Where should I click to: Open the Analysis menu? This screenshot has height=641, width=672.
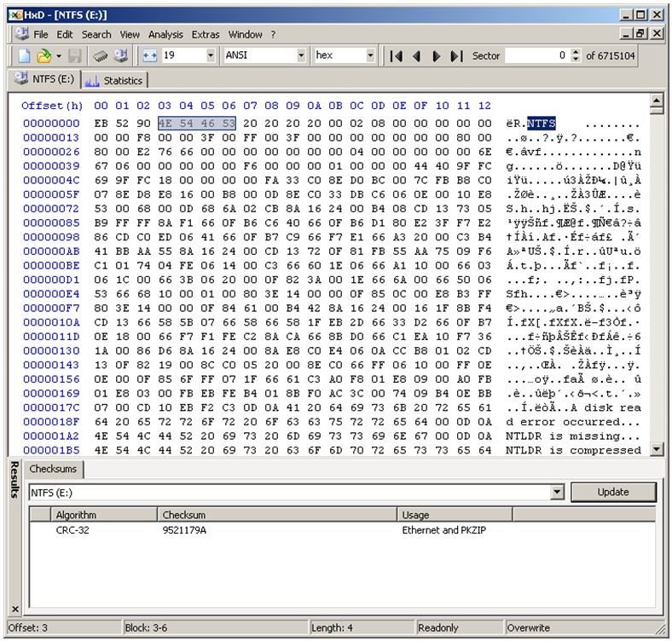pyautogui.click(x=165, y=34)
